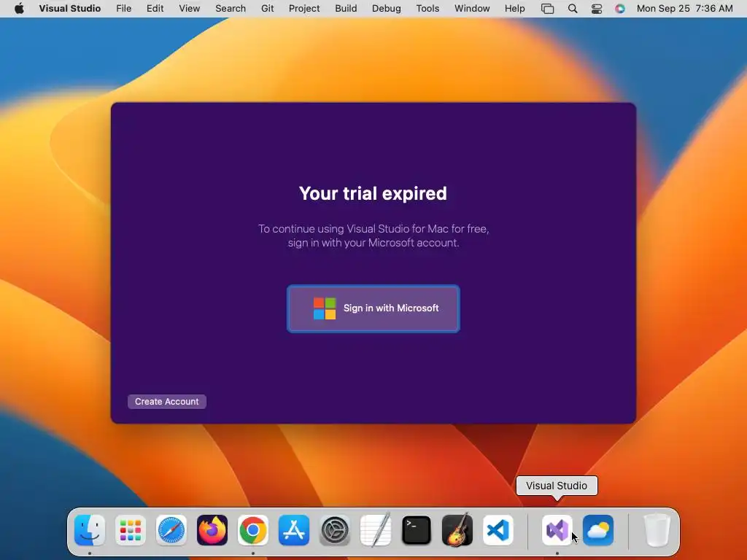Open Finder from the Dock
The image size is (747, 560).
(90, 530)
